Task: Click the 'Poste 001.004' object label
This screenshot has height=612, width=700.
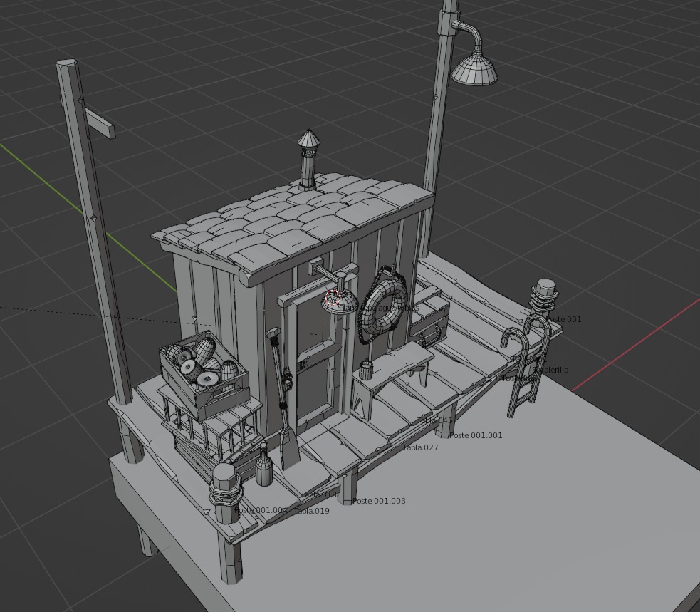Action: (261, 510)
